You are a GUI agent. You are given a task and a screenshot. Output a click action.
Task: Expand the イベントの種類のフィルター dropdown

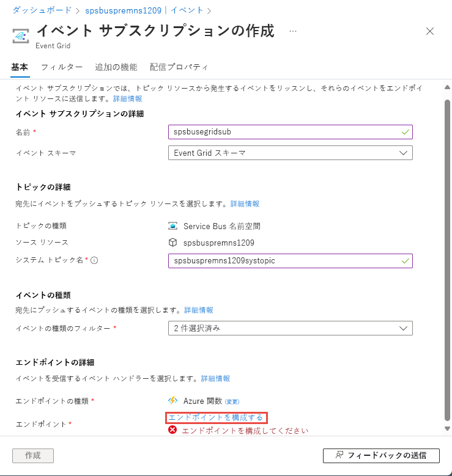[291, 328]
